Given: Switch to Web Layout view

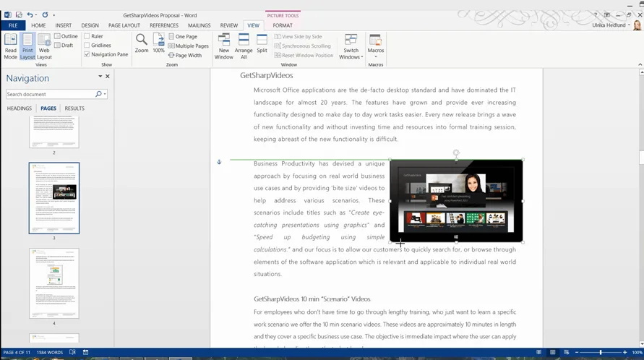Looking at the screenshot, I should coord(44,46).
